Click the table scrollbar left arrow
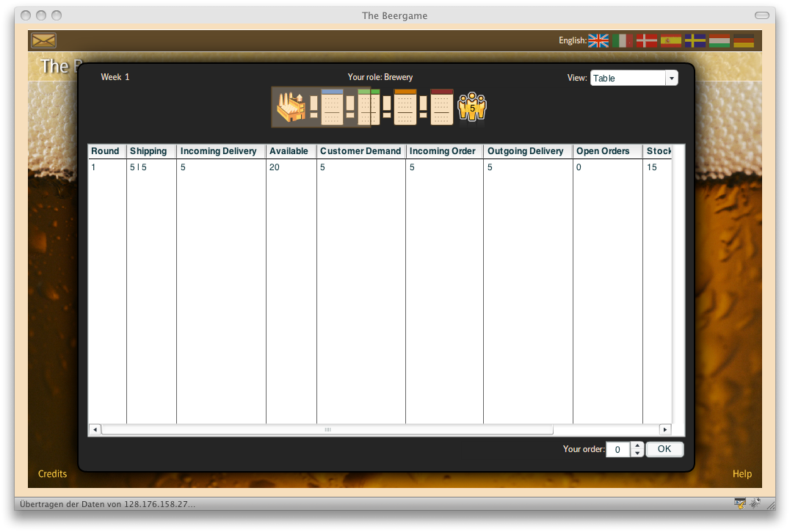The width and height of the screenshot is (790, 532). 95,429
